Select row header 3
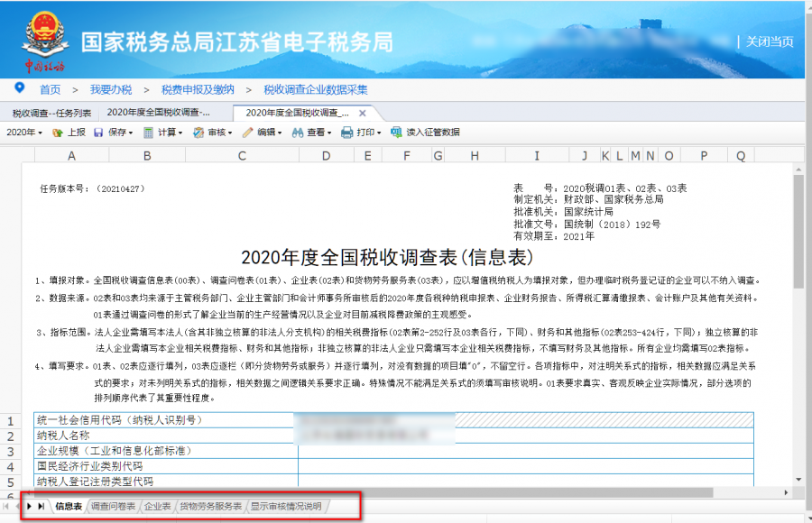Image resolution: width=812 pixels, height=523 pixels. (10, 452)
